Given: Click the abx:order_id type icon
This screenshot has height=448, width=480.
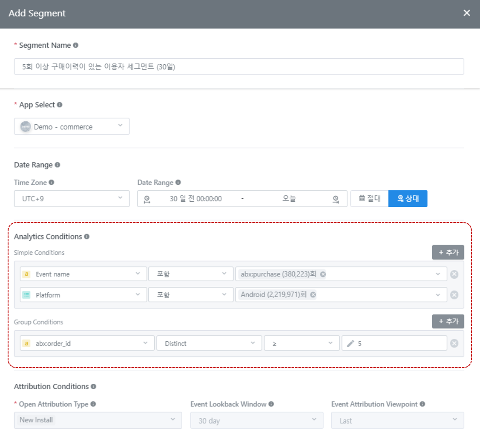Looking at the screenshot, I should [x=27, y=343].
